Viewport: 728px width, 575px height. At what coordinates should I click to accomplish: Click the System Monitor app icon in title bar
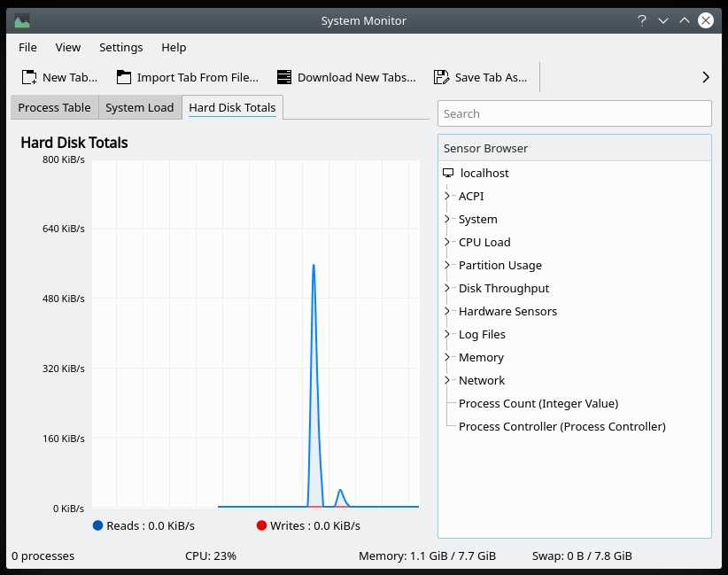[x=22, y=20]
